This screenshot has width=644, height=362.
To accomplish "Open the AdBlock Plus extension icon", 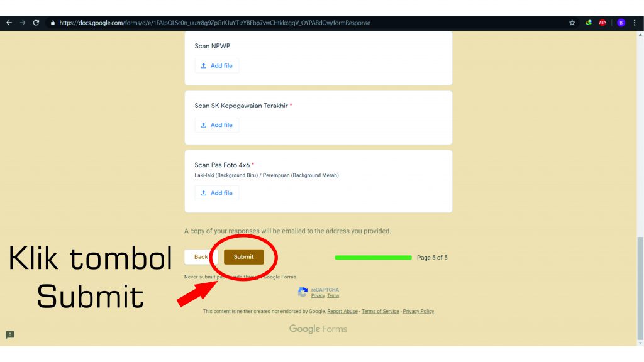I will pyautogui.click(x=602, y=23).
